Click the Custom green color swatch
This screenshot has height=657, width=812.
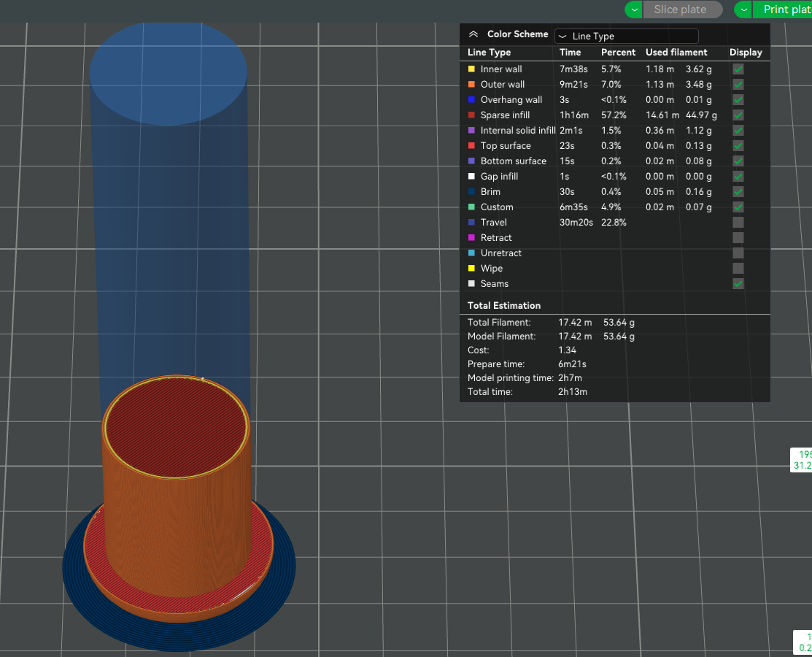tap(471, 207)
